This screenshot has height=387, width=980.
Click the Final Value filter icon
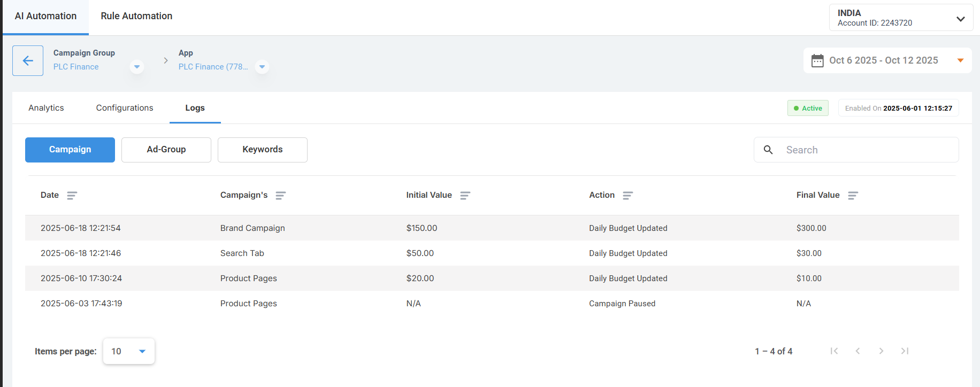[853, 196]
